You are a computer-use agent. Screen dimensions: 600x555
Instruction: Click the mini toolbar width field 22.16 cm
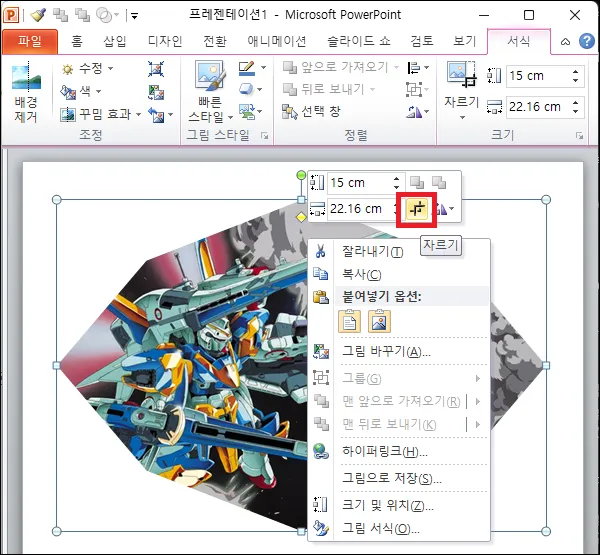tap(362, 209)
